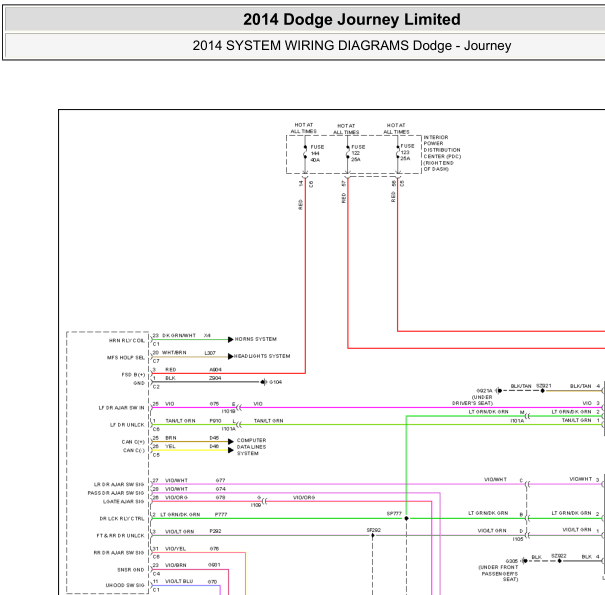The image size is (605, 595).
Task: Select the MFS HDLP SEL pin label
Action: pos(126,358)
